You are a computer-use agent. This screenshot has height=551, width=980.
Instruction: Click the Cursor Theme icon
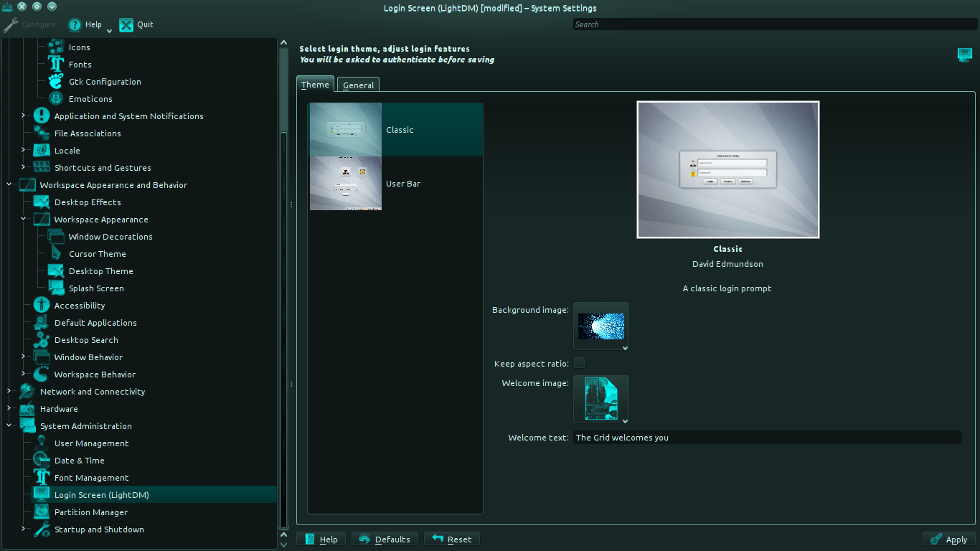(56, 254)
